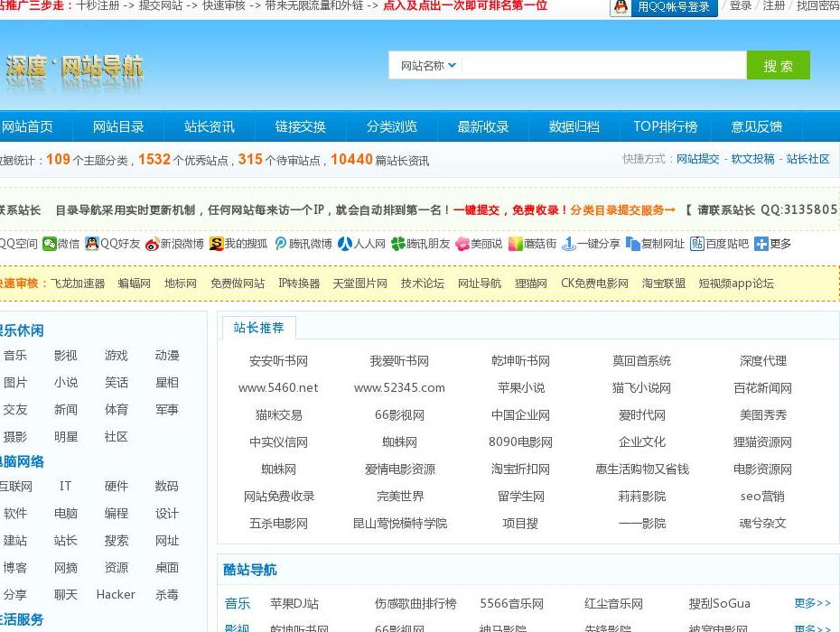Click the 复制网址 copy icon
Image resolution: width=840 pixels, height=632 pixels.
click(x=632, y=245)
